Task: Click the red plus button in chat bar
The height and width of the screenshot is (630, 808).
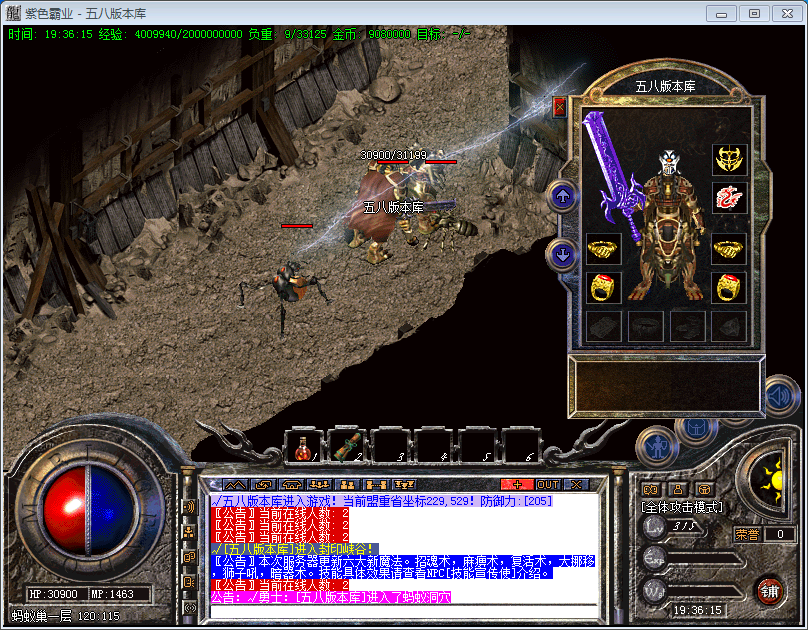Action: click(x=517, y=485)
